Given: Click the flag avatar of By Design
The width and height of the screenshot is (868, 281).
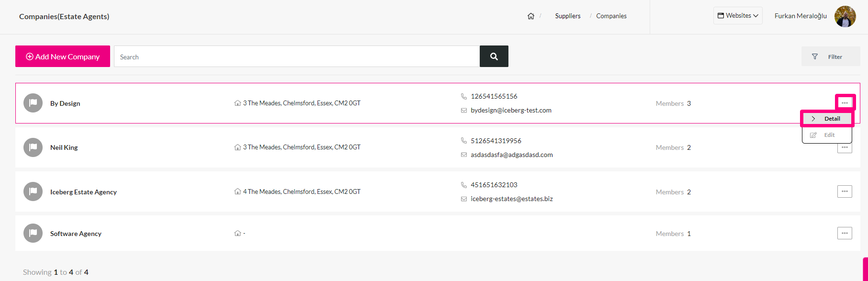Looking at the screenshot, I should pyautogui.click(x=33, y=103).
